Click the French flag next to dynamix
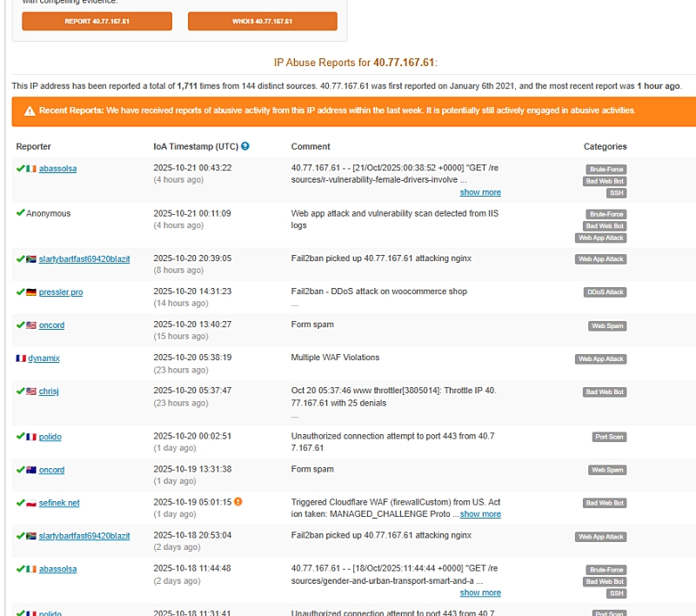 21,358
